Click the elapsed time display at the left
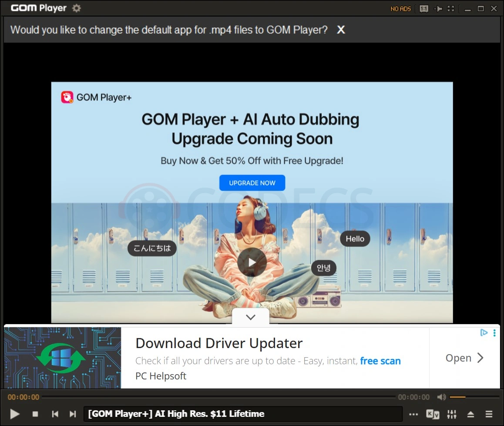This screenshot has width=504, height=426. [x=24, y=397]
